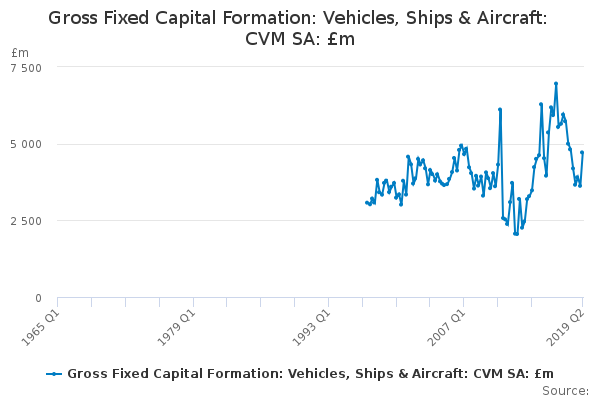
Task: Click the 7 500 y-axis label
Action: point(26,68)
